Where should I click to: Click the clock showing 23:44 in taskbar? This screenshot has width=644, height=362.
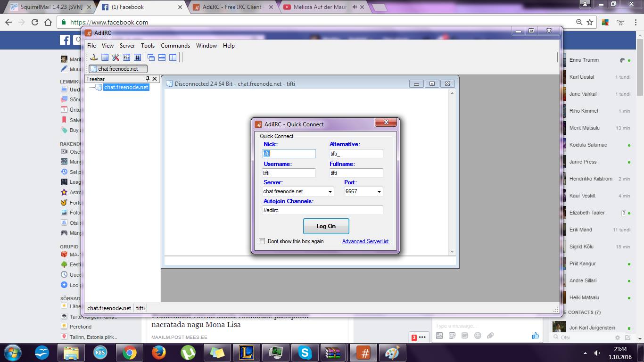[620, 349]
